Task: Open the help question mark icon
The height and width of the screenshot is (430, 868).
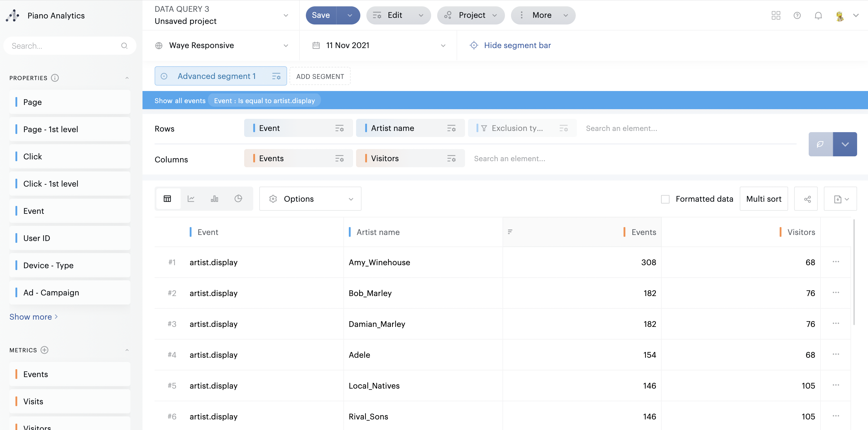Action: click(x=797, y=15)
